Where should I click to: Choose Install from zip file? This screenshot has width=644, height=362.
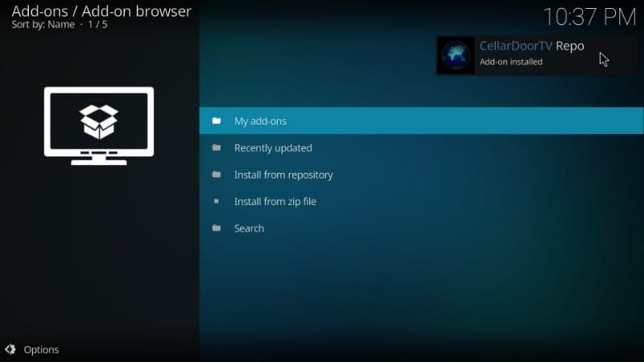point(421,201)
